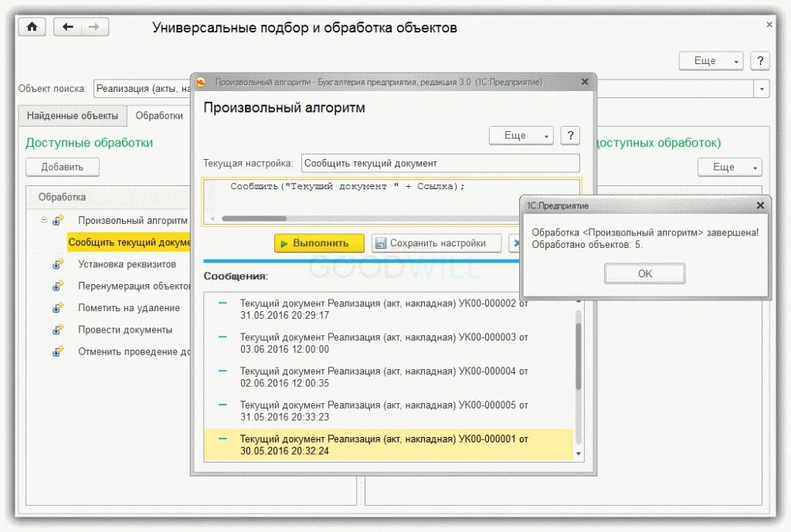Collapse the Произвольный алгоритм tree node
Viewport: 791px width, 532px height.
44,220
